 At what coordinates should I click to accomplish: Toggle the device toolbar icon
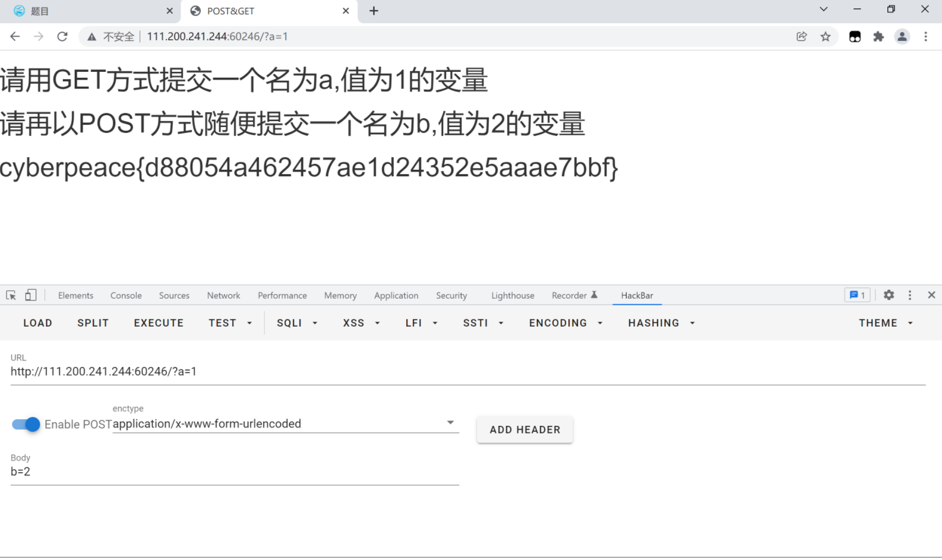pos(31,295)
